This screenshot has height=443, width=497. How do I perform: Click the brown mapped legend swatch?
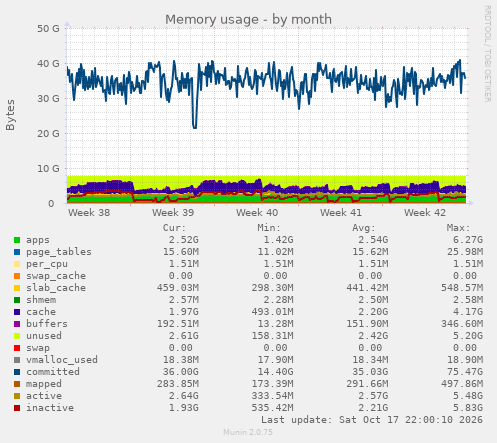click(x=17, y=384)
